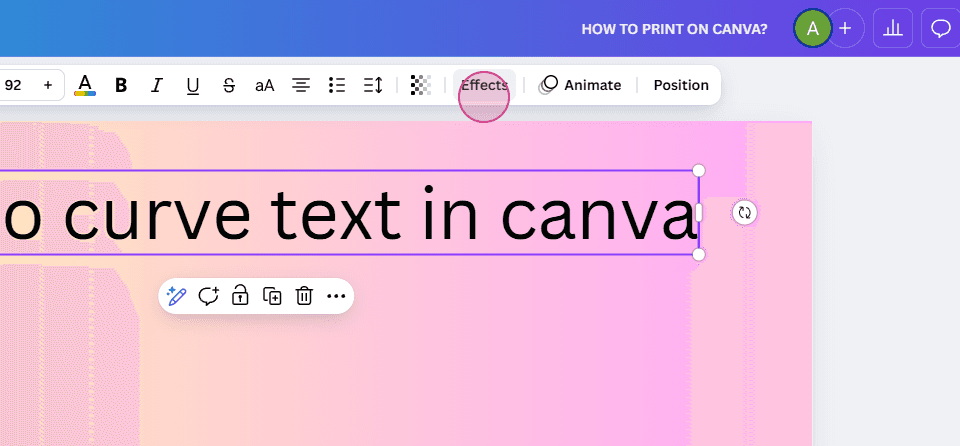Toggle bulleted list formatting
960x446 pixels.
pos(337,85)
